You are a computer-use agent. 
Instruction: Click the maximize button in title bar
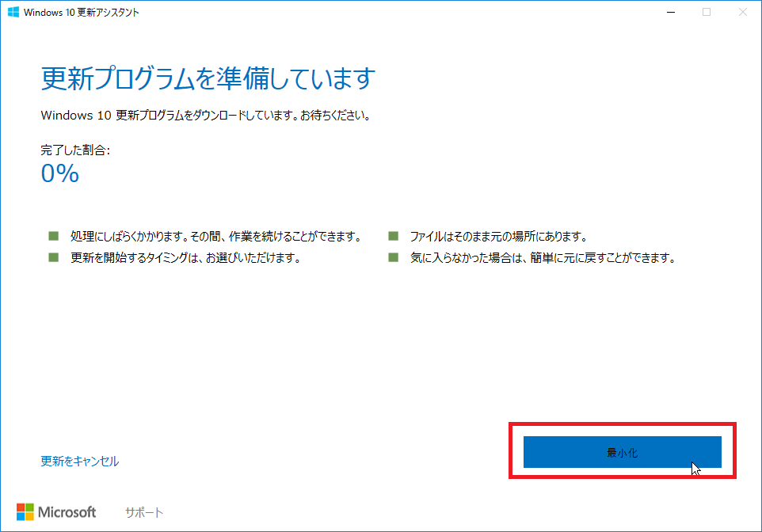coord(707,12)
